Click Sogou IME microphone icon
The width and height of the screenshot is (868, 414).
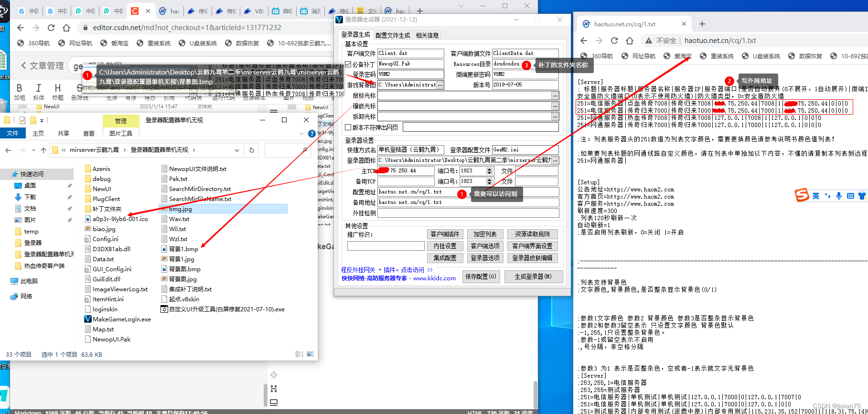click(838, 196)
